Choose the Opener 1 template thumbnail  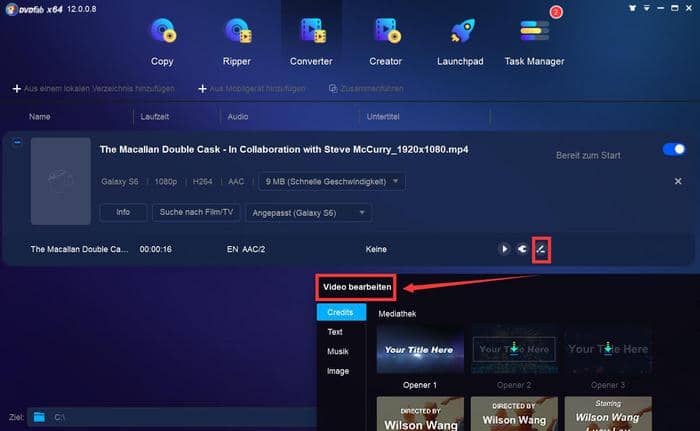[420, 350]
